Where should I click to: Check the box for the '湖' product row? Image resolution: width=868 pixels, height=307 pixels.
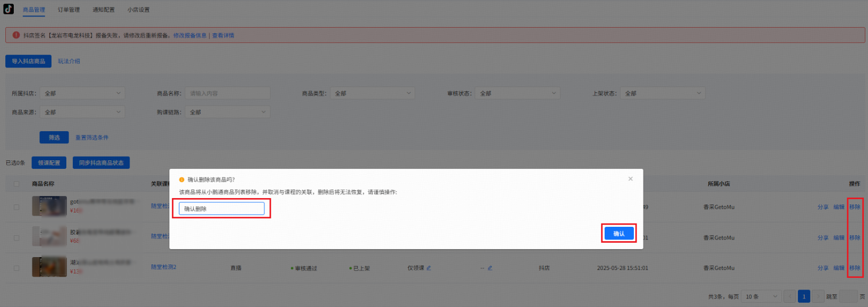pyautogui.click(x=16, y=268)
